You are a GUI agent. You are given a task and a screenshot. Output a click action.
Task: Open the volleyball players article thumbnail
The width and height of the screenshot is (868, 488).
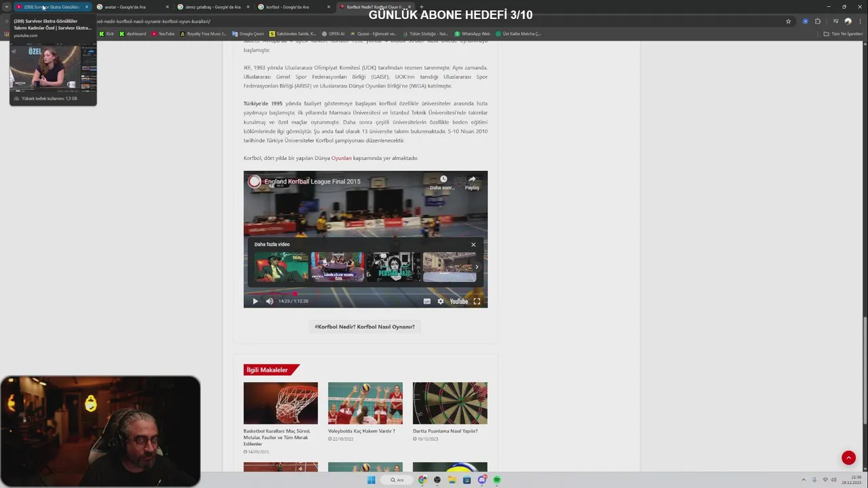366,403
